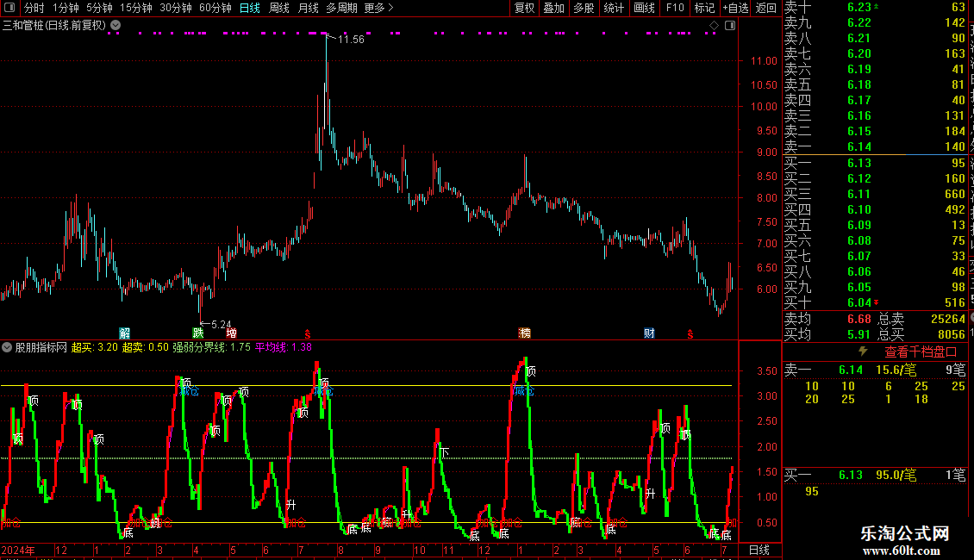Screen dimensions: 974x560
Task: Toggle the left sidebar panel icon
Action: 9,8
